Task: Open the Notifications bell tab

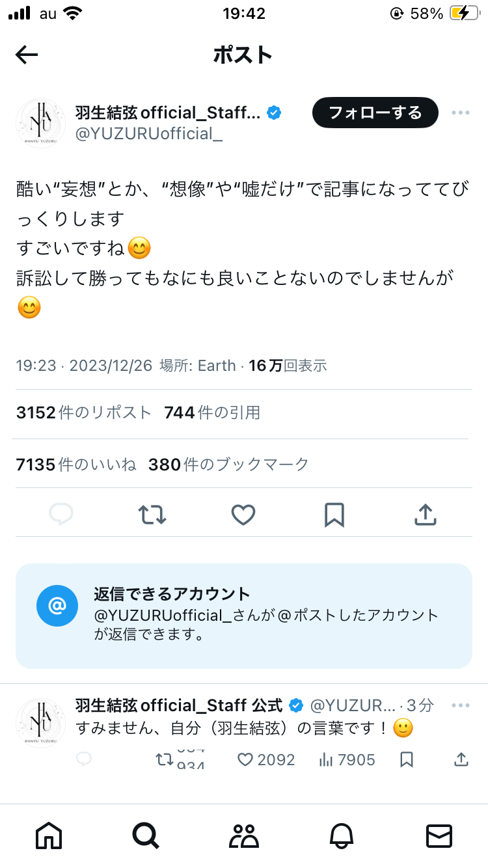Action: pos(342,835)
